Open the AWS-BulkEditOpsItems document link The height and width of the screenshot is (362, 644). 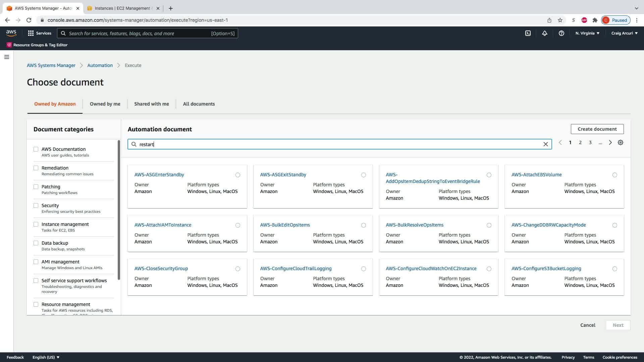pyautogui.click(x=285, y=225)
